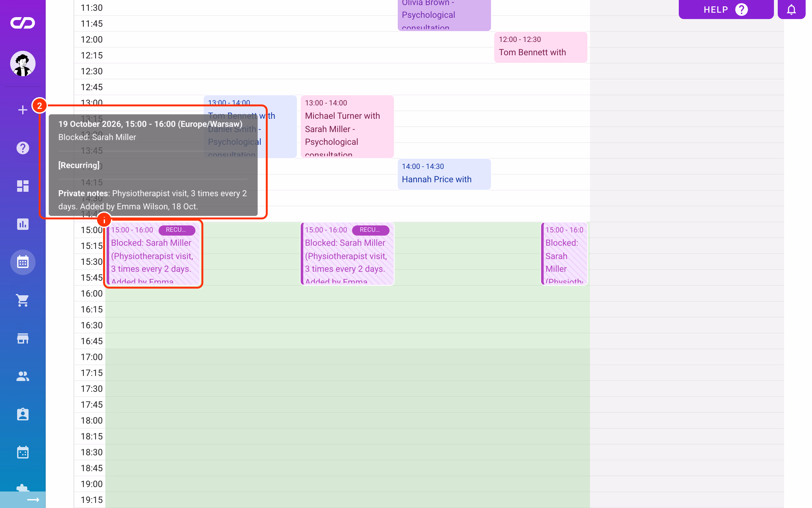Open the narrow rightmost blocked Sarah Miller slot

pyautogui.click(x=564, y=254)
